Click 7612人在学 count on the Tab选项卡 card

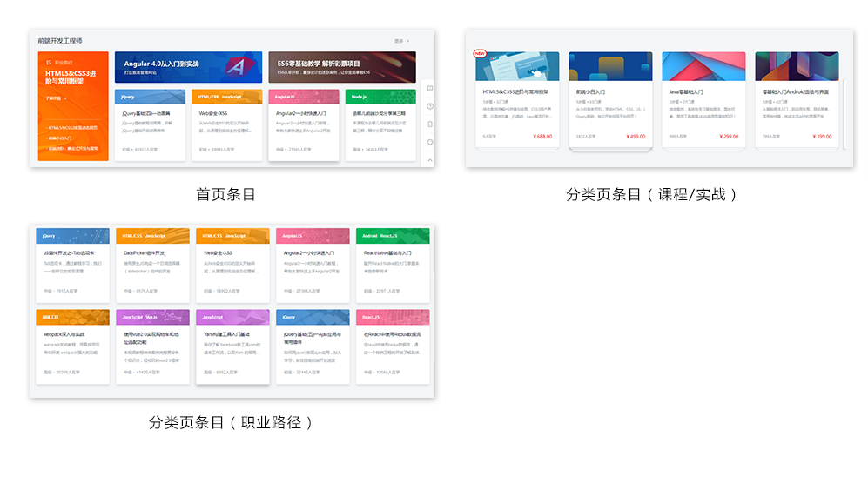click(x=66, y=291)
